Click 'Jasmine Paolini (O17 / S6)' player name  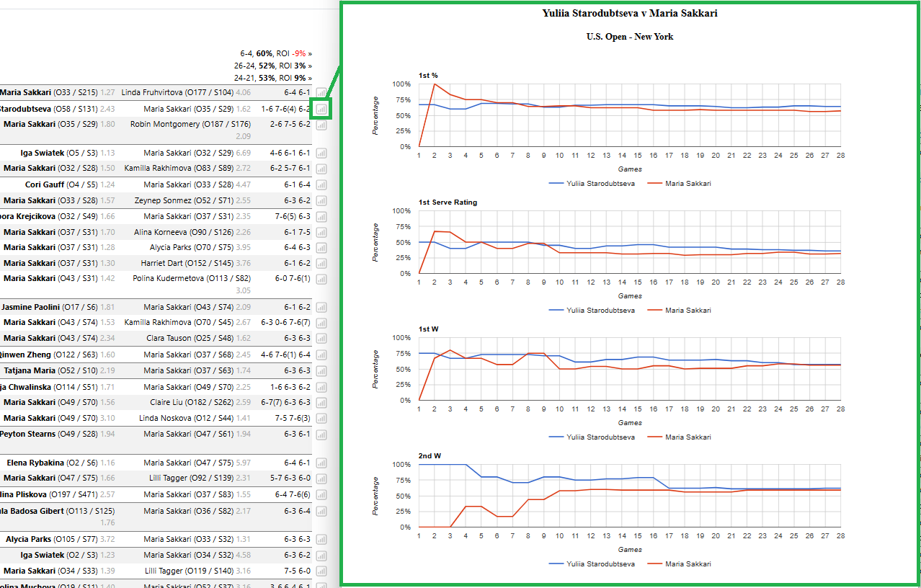[50, 307]
